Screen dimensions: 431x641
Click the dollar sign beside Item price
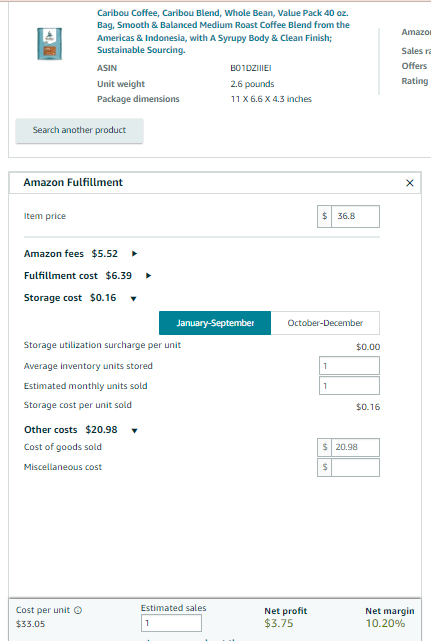(324, 216)
